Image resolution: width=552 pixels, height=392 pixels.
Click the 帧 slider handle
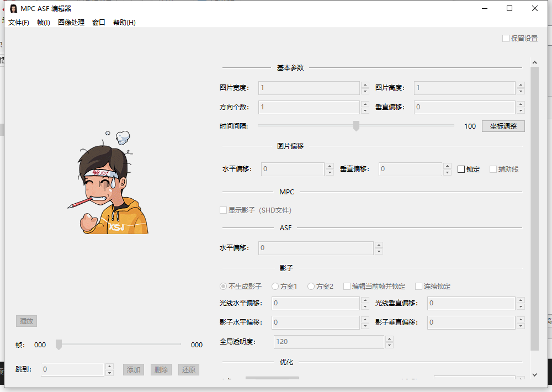point(59,345)
